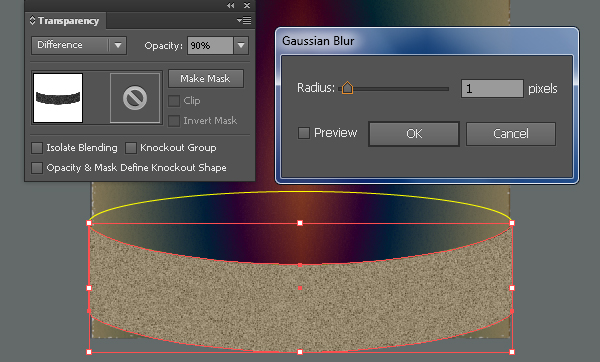This screenshot has height=362, width=600.
Task: Enable Opacity & Mask Define Knockout Shape
Action: (37, 168)
